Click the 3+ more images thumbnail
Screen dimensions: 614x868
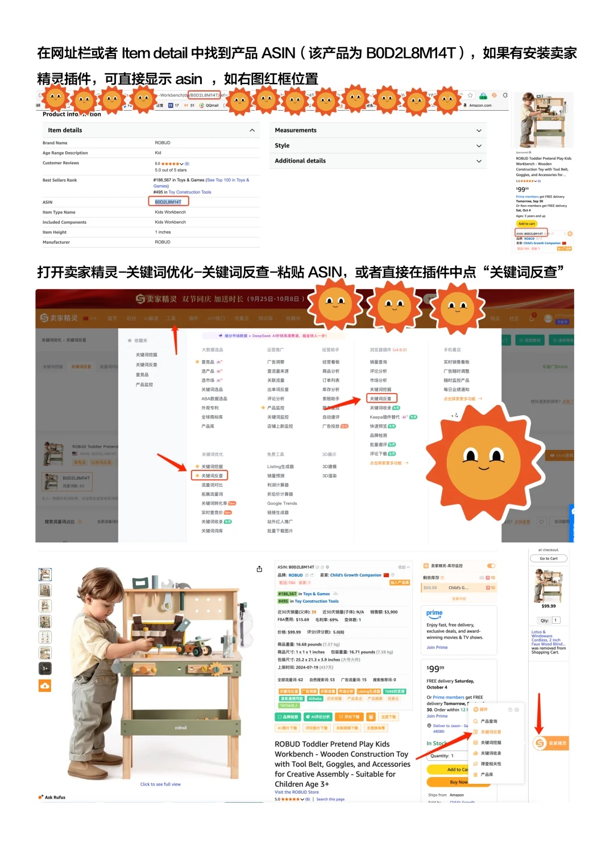[45, 669]
